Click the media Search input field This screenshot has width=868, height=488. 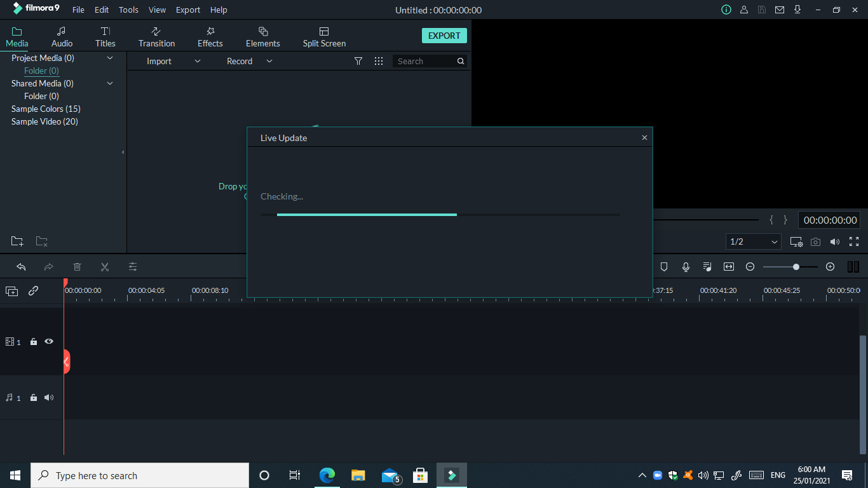[424, 61]
